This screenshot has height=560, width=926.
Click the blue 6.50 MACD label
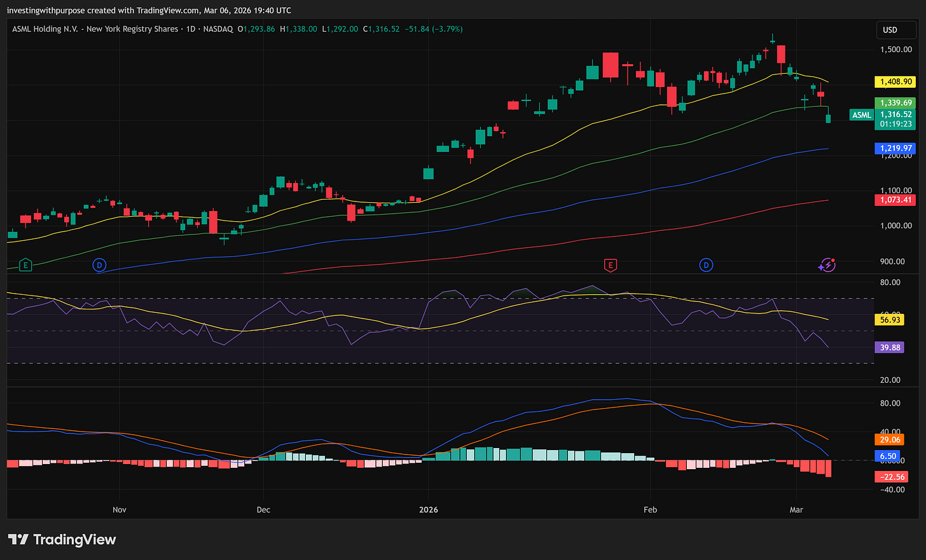[888, 456]
